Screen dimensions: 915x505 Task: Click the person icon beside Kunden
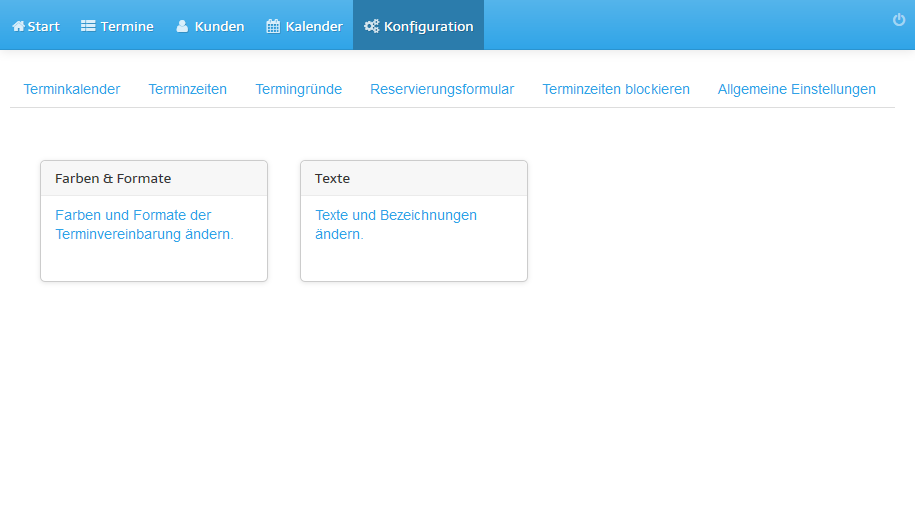[182, 26]
